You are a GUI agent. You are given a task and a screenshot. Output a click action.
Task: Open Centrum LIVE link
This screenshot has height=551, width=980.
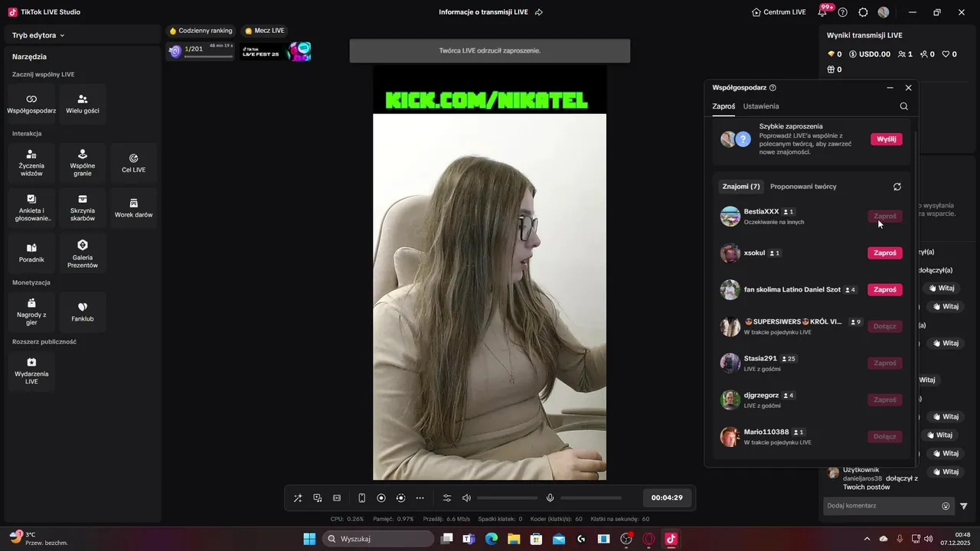779,12
